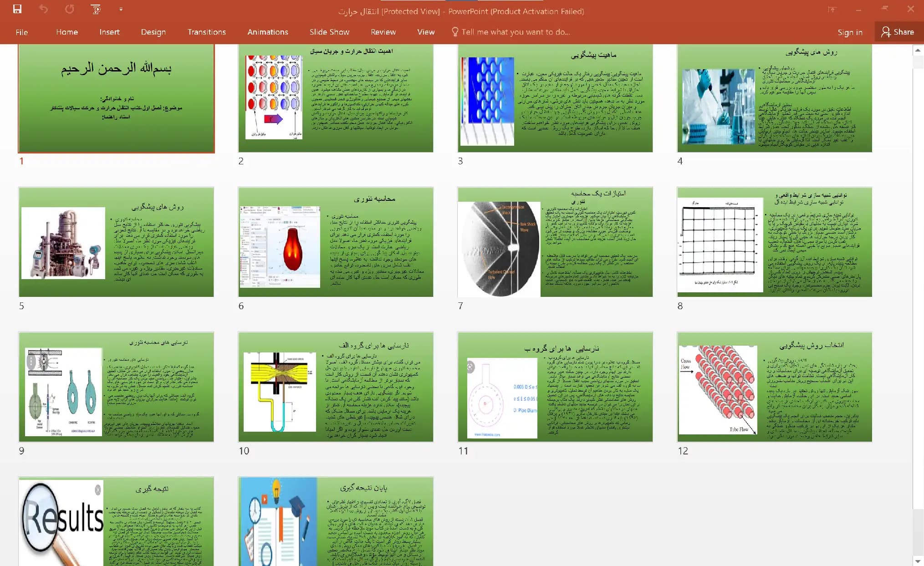Click 'Tell me what you want to do' field
The image size is (924, 566).
[516, 32]
